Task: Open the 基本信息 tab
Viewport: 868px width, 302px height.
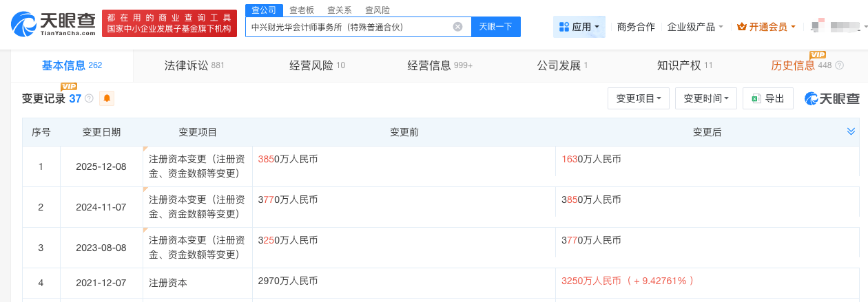Action: (72, 65)
